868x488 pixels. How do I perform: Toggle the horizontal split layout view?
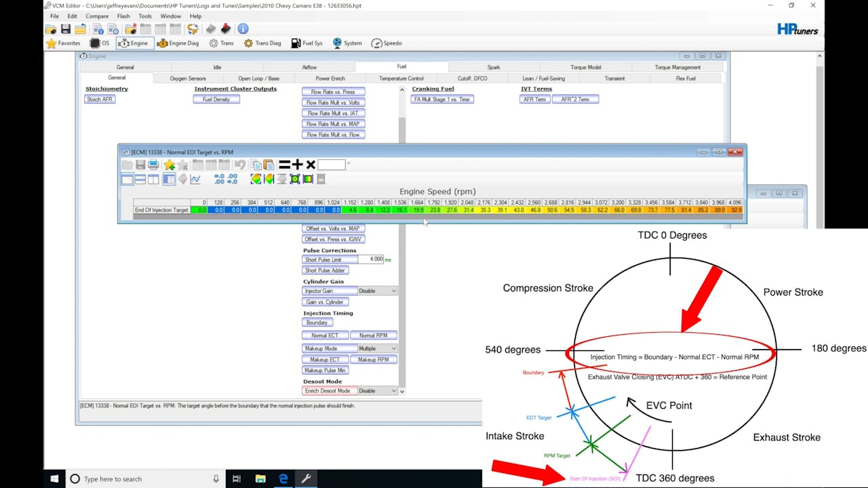[x=140, y=179]
